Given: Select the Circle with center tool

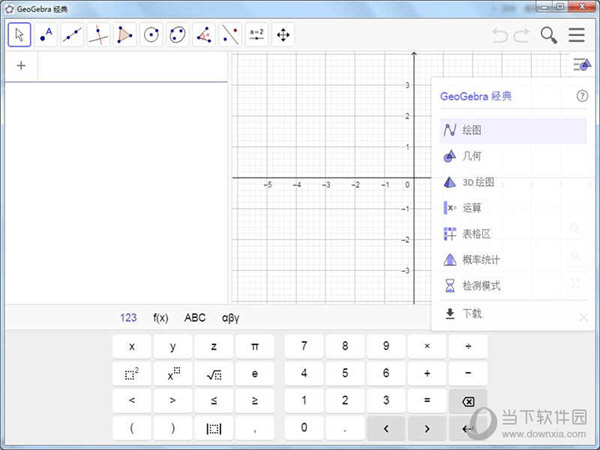Looking at the screenshot, I should (x=151, y=35).
